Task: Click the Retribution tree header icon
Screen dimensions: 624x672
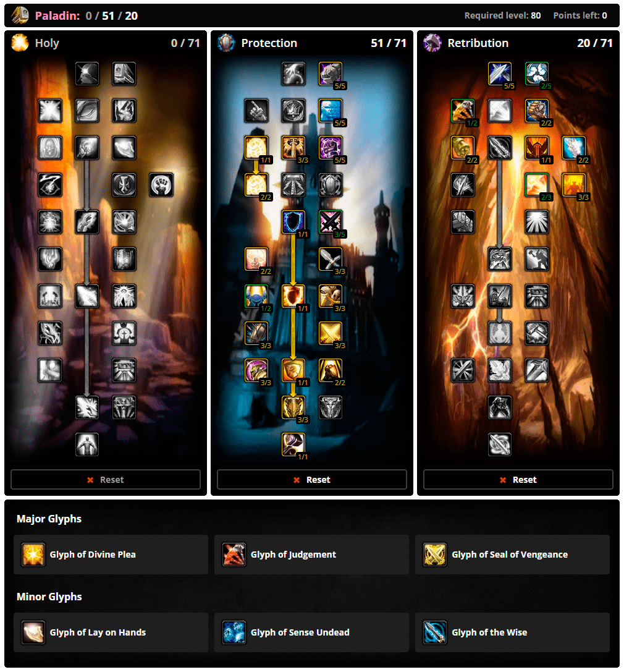Action: click(432, 43)
